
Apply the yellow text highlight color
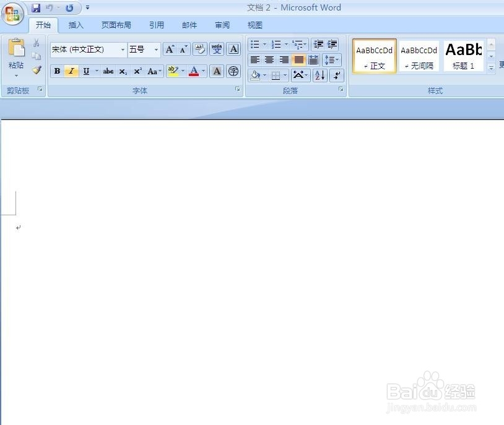173,71
